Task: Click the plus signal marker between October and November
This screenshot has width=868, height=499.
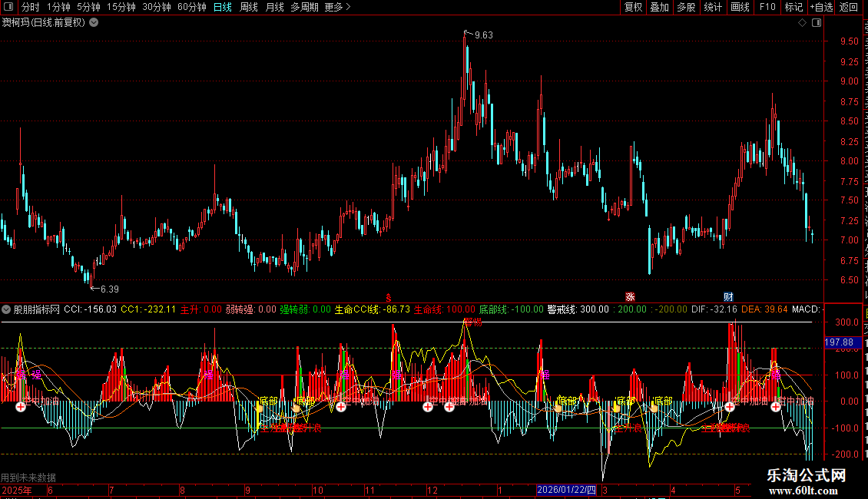Action: click(x=341, y=407)
